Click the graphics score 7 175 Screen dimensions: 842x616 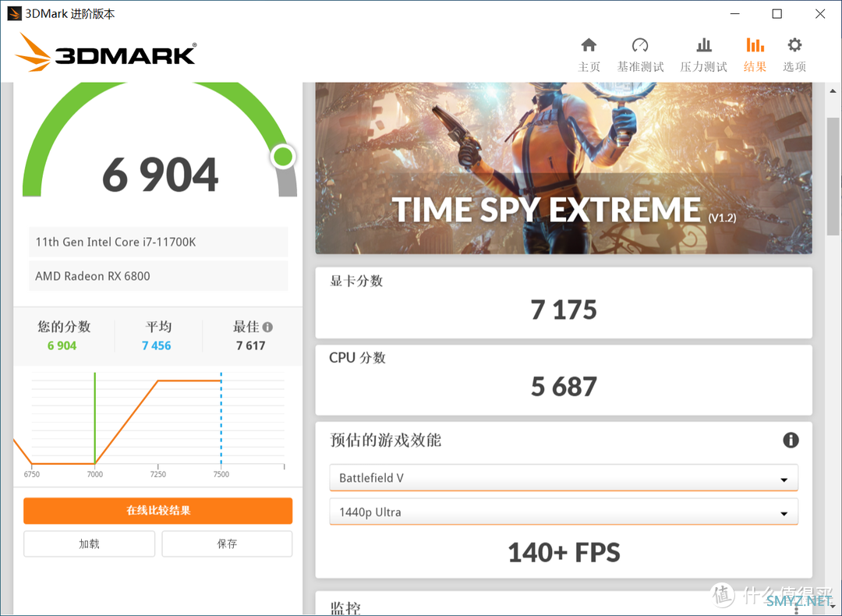click(564, 310)
